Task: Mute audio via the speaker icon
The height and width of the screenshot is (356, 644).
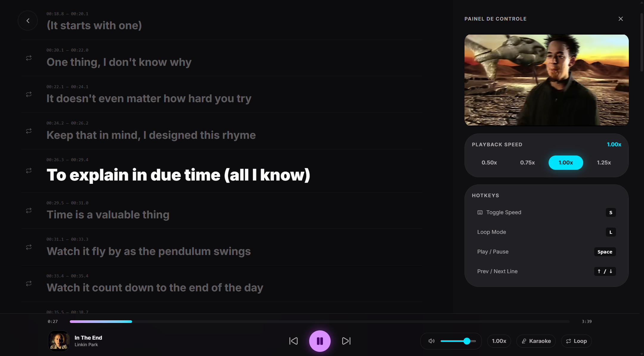Action: 431,341
